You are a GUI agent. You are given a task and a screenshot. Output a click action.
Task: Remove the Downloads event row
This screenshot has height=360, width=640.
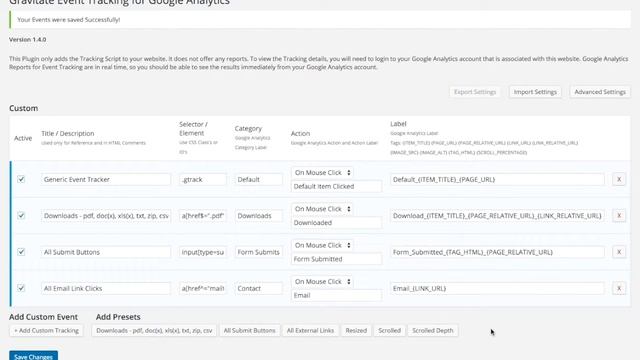pyautogui.click(x=619, y=216)
